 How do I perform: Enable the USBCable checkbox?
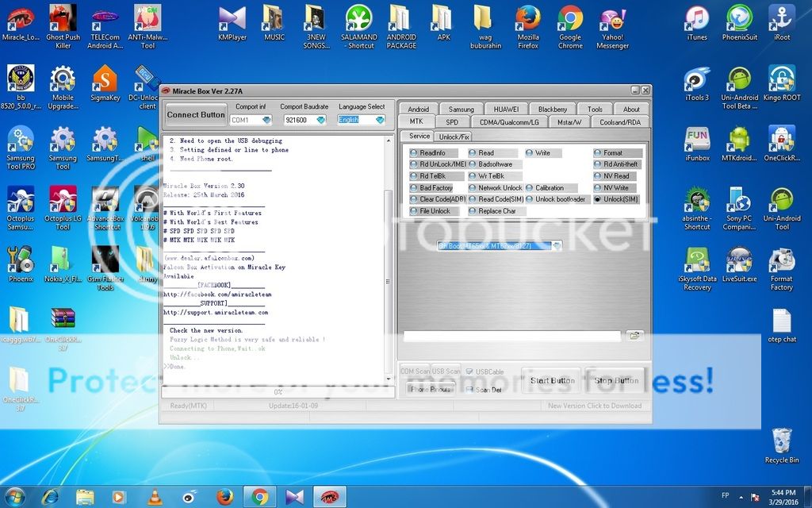click(x=469, y=371)
